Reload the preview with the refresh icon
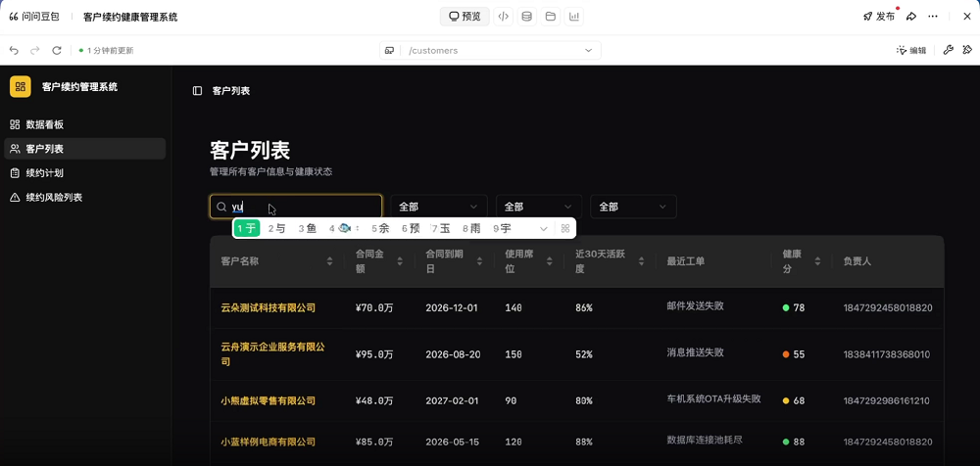This screenshot has height=466, width=980. click(56, 51)
